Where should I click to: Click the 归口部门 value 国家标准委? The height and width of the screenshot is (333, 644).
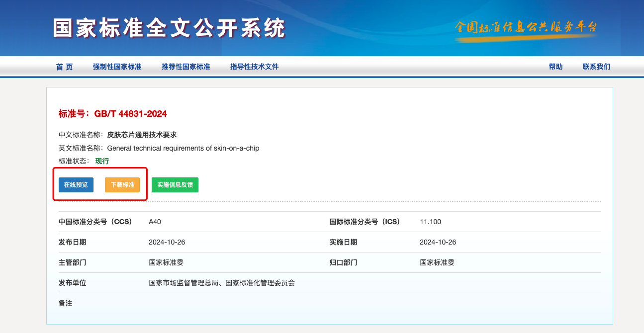point(437,262)
